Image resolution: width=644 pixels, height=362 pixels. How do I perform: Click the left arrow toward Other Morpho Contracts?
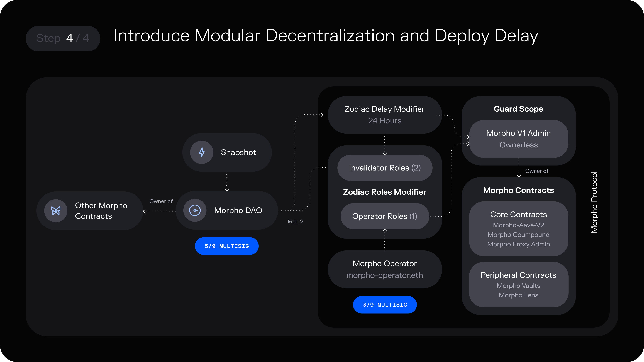click(145, 211)
